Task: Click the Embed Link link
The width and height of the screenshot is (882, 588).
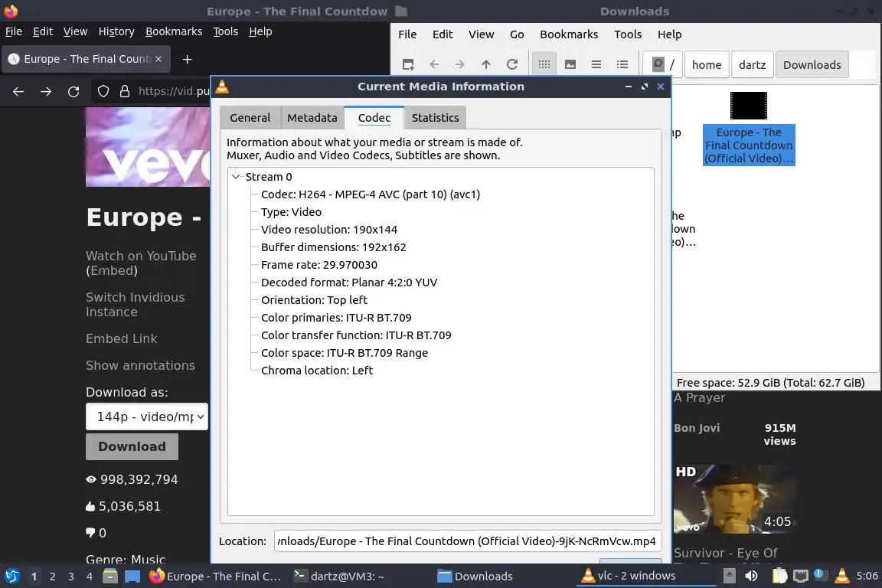Action: pos(122,338)
